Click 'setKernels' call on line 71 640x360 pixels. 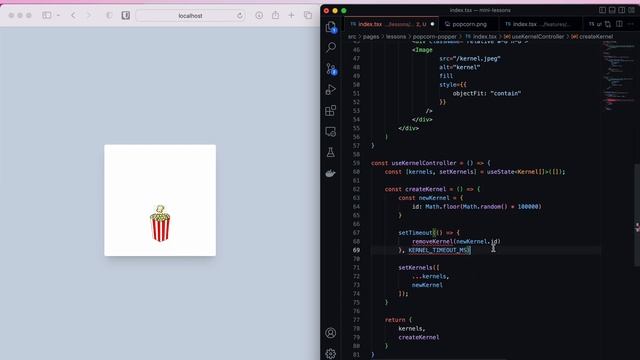pyautogui.click(x=415, y=267)
